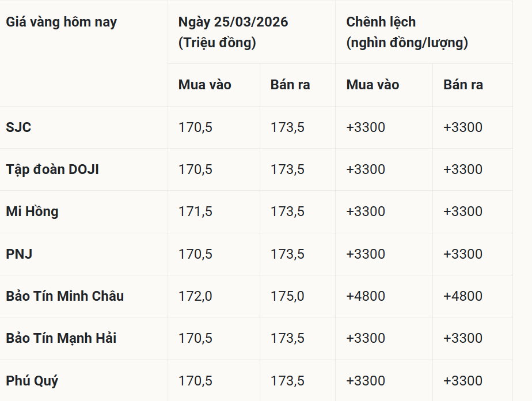Click Bảo Tín Minh Châu's sell price 175,0
This screenshot has height=401, width=532.
(287, 296)
